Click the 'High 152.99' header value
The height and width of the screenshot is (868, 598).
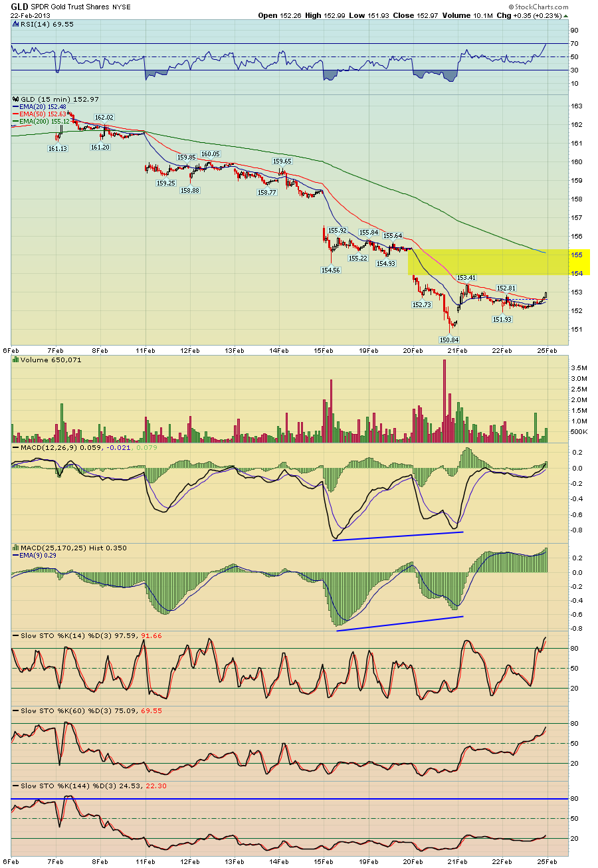click(324, 15)
